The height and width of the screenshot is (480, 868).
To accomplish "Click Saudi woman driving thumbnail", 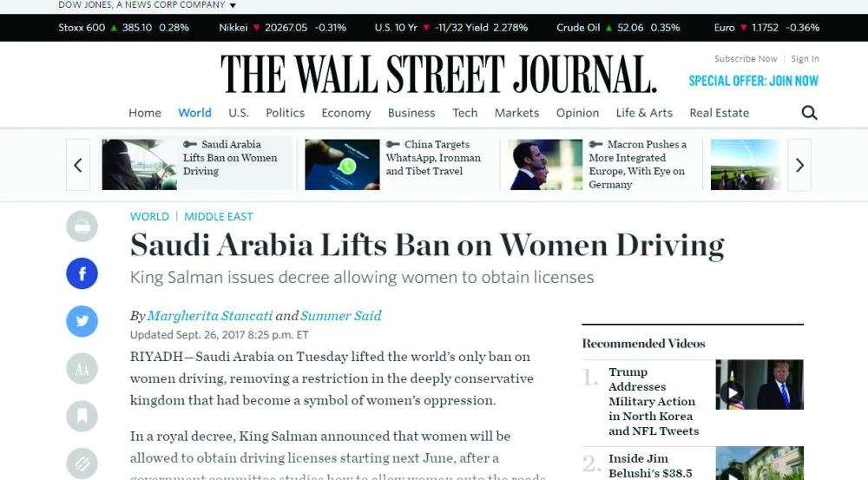I will (x=140, y=164).
